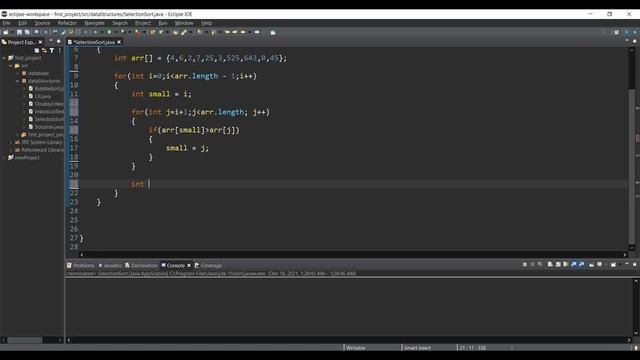Select the SelectionSort.java editor tab
The image size is (640, 360).
94,42
